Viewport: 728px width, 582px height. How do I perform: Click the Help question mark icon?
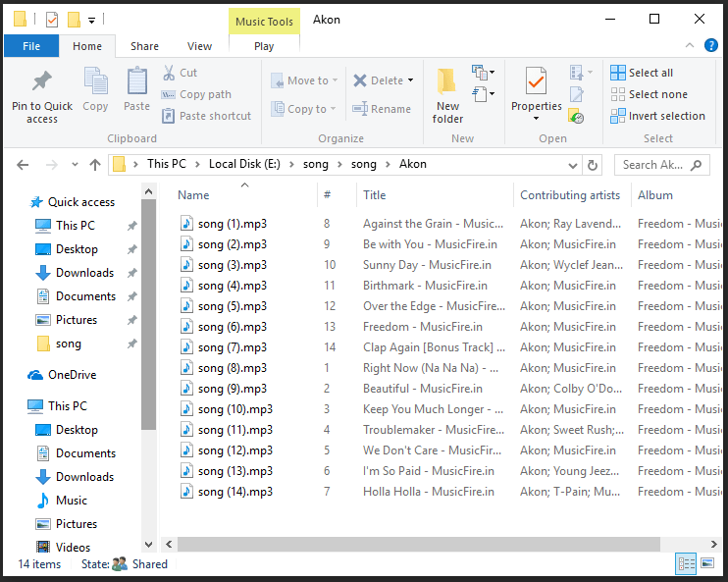[710, 45]
